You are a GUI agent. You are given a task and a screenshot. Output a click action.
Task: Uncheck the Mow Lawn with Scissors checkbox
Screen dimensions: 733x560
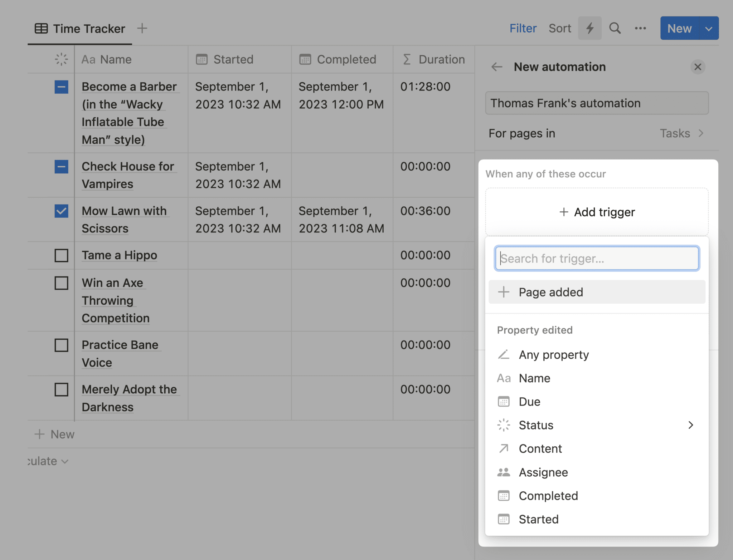pyautogui.click(x=61, y=211)
